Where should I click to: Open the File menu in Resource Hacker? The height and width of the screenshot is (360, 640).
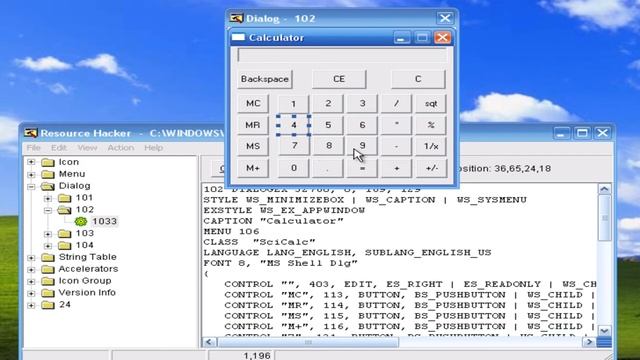tap(33, 148)
